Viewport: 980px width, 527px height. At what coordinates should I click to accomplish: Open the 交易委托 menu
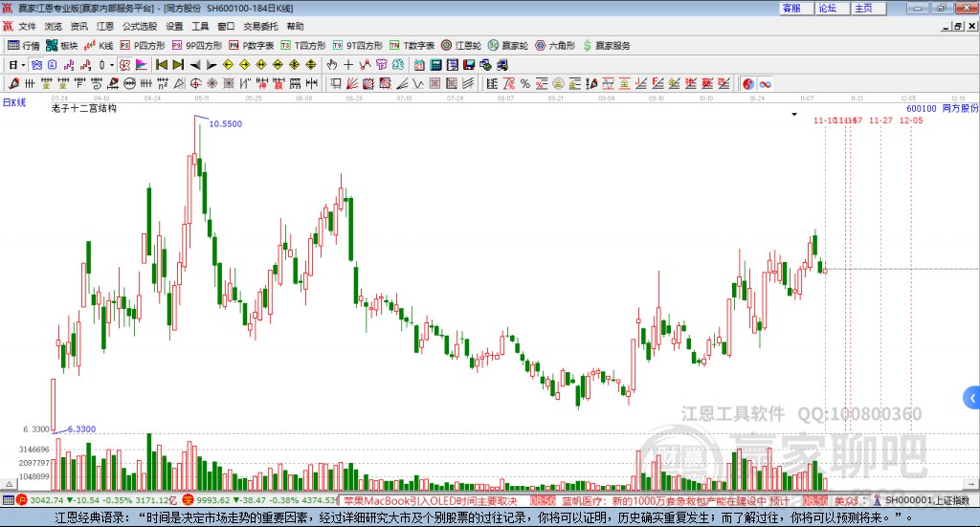pos(260,26)
